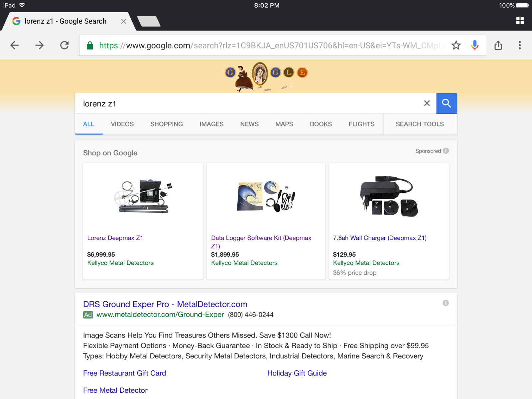
Task: Clear the search box text
Action: click(427, 103)
